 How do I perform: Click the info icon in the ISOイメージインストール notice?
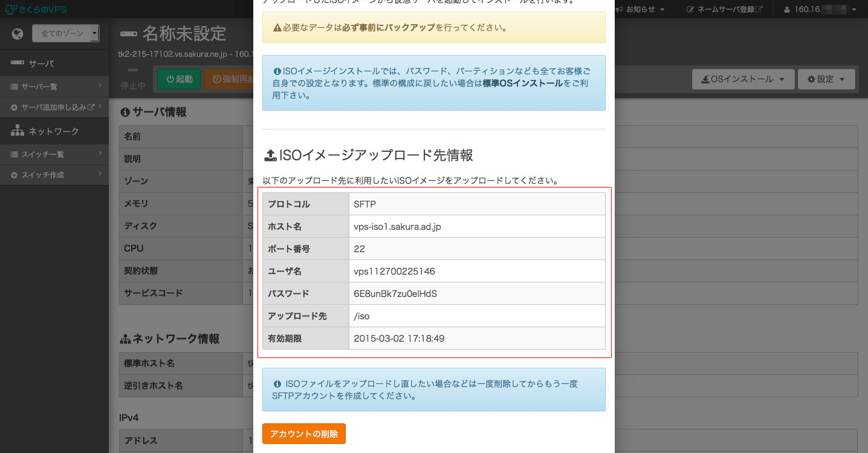(x=277, y=71)
